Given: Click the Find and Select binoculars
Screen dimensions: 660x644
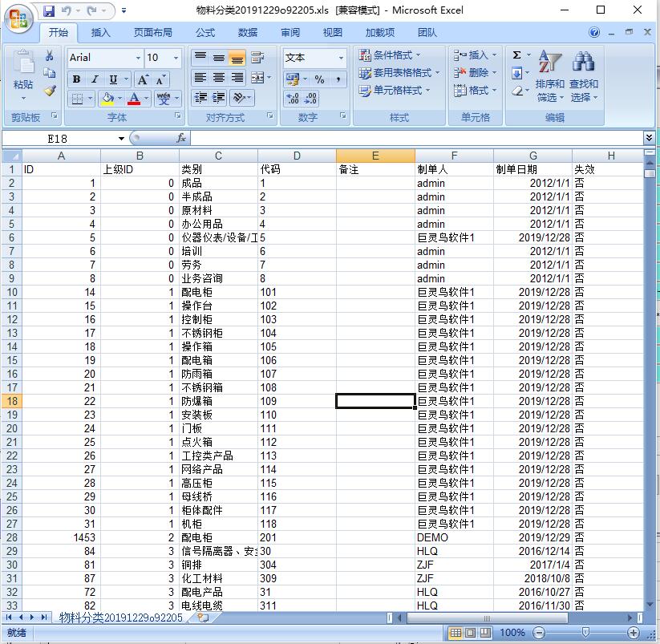Looking at the screenshot, I should pyautogui.click(x=584, y=77).
